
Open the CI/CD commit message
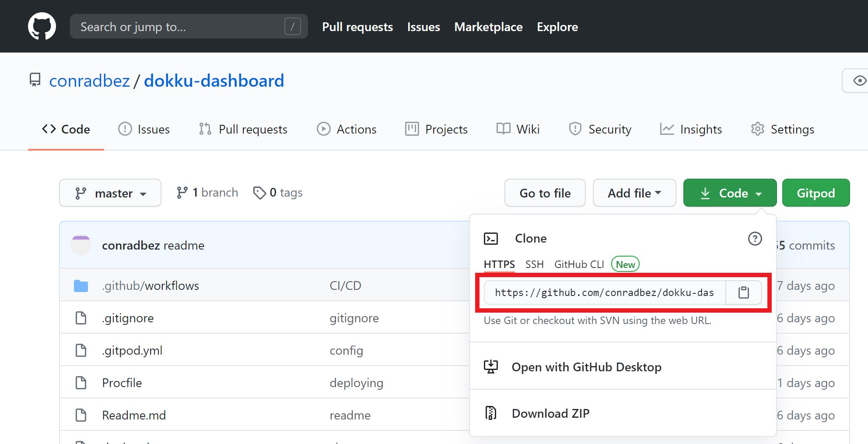pos(345,285)
